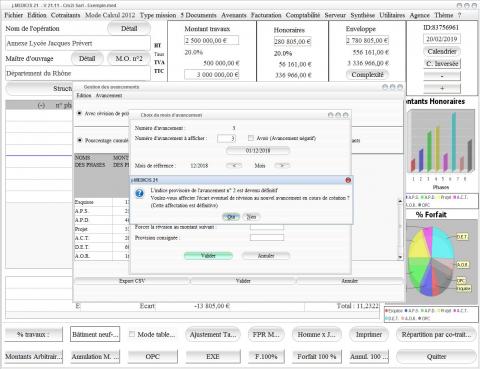480x369 pixels.
Task: Select the Pourcentage cumulé radio button
Action: (79, 140)
